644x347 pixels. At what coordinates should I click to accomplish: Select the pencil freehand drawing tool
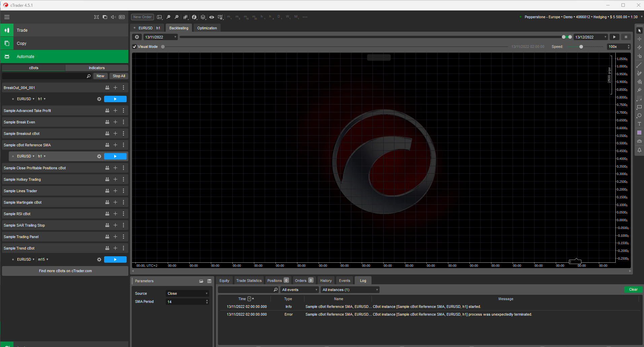tap(639, 73)
